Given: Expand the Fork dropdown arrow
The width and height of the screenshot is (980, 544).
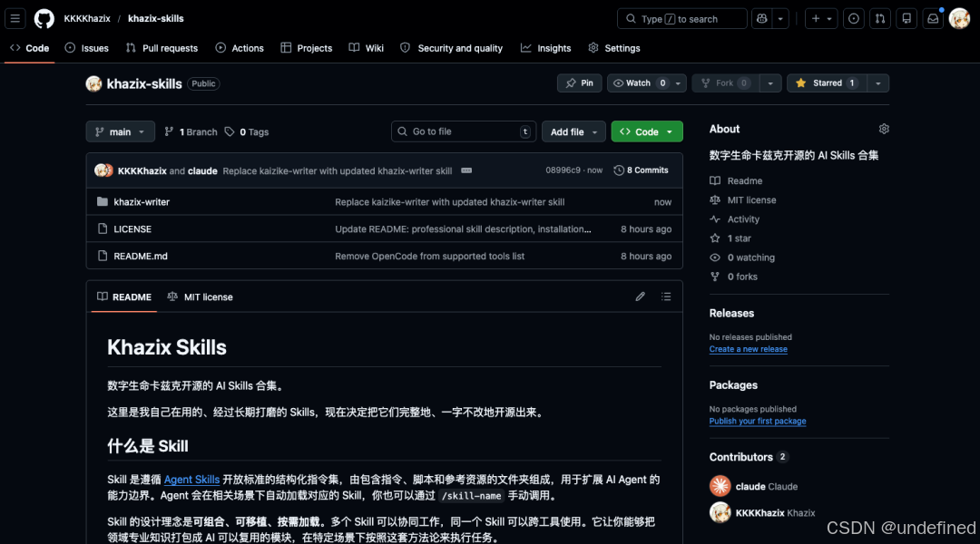Looking at the screenshot, I should click(x=770, y=83).
